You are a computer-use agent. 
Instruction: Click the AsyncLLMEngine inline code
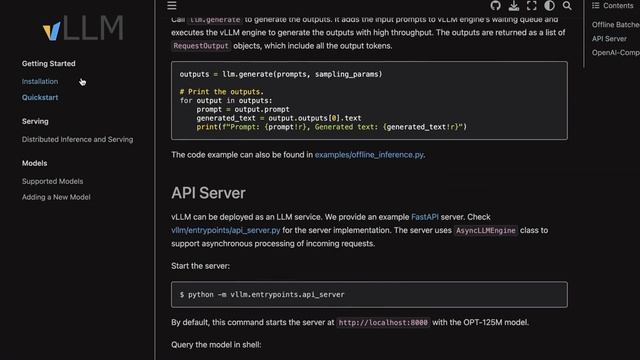(486, 230)
